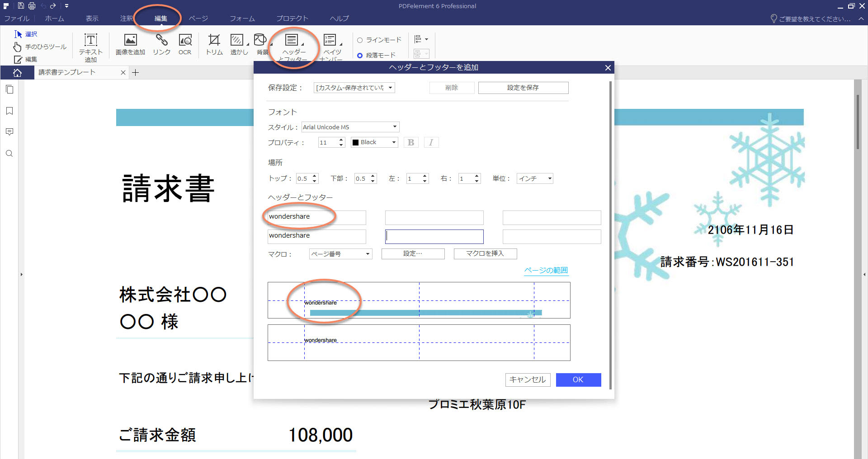Click the 下部 margin stepper arrows
Image resolution: width=868 pixels, height=459 pixels.
[x=373, y=178]
